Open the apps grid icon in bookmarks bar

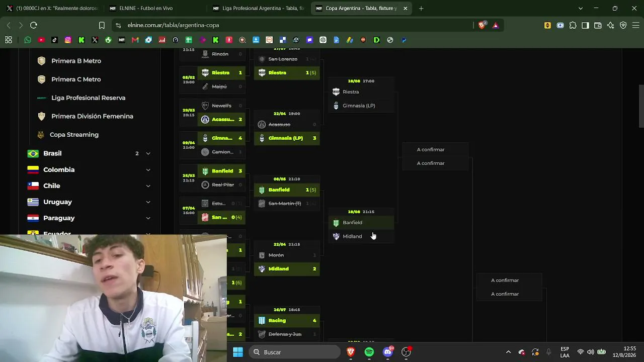(x=9, y=40)
